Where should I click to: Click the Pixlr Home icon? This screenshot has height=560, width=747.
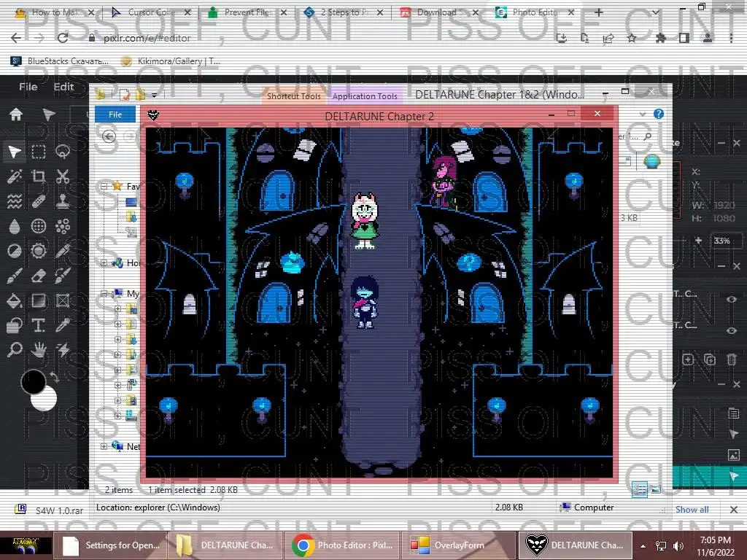[16, 114]
